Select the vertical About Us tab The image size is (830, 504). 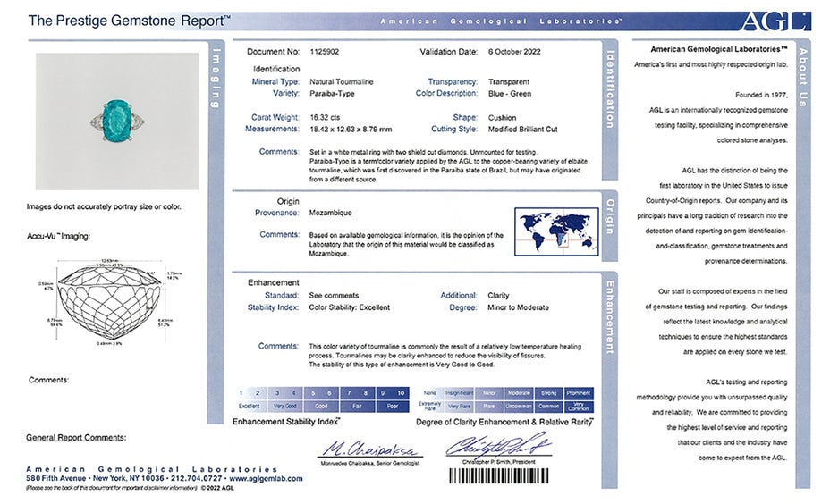(x=802, y=77)
